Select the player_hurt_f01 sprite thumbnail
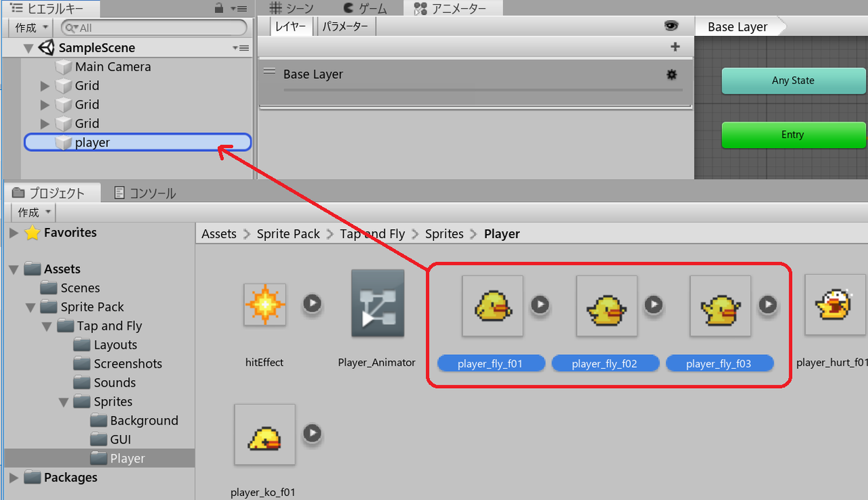Viewport: 868px width, 500px height. pyautogui.click(x=836, y=305)
